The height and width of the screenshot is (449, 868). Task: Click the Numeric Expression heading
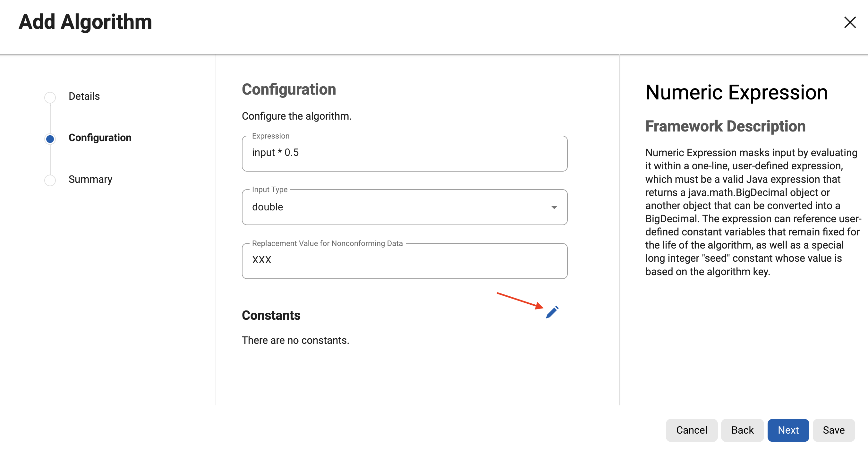[736, 92]
